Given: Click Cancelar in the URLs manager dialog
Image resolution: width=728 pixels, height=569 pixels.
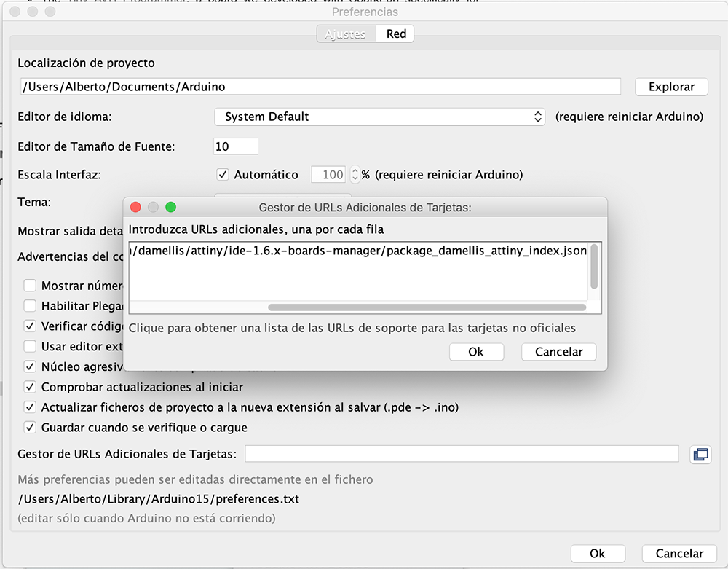Looking at the screenshot, I should [x=558, y=352].
